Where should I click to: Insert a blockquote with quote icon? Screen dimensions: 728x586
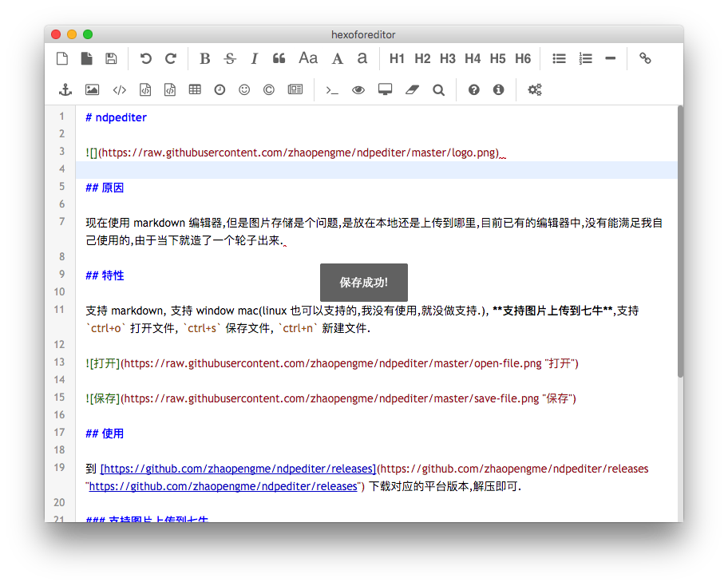point(279,58)
